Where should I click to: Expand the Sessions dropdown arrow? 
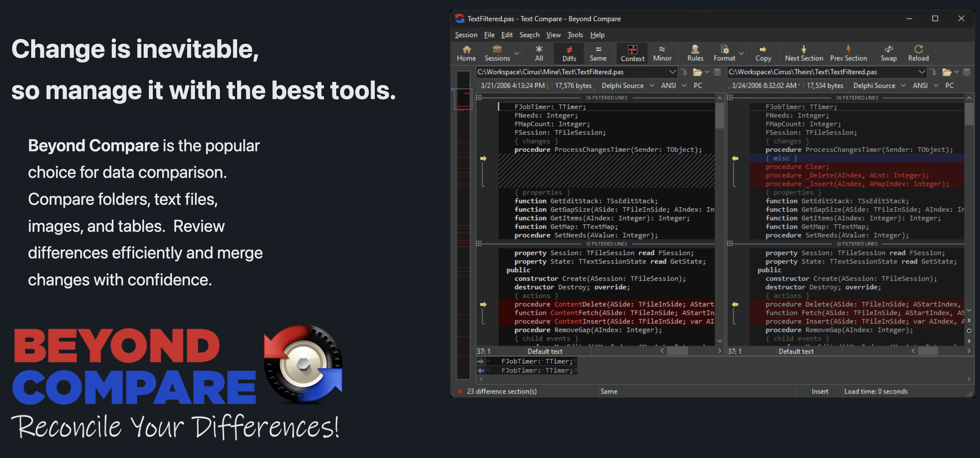(516, 53)
